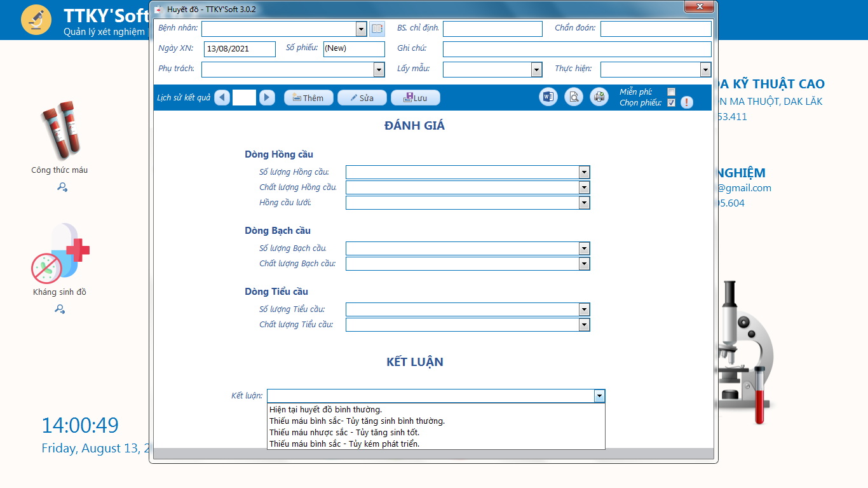Click the printer icon

pos(599,97)
